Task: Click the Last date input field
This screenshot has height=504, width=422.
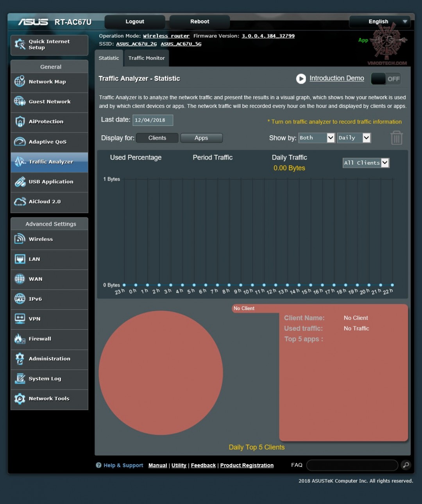Action: pyautogui.click(x=153, y=120)
